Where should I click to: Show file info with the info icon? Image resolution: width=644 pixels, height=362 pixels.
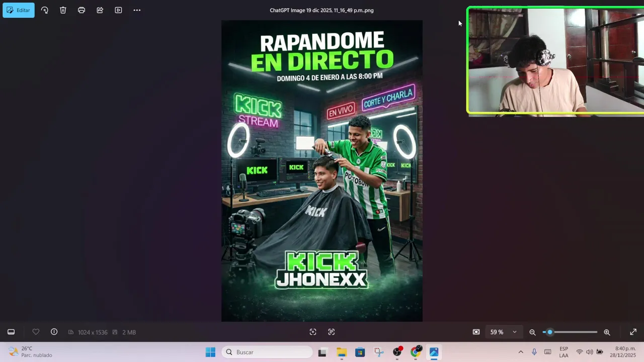54,332
